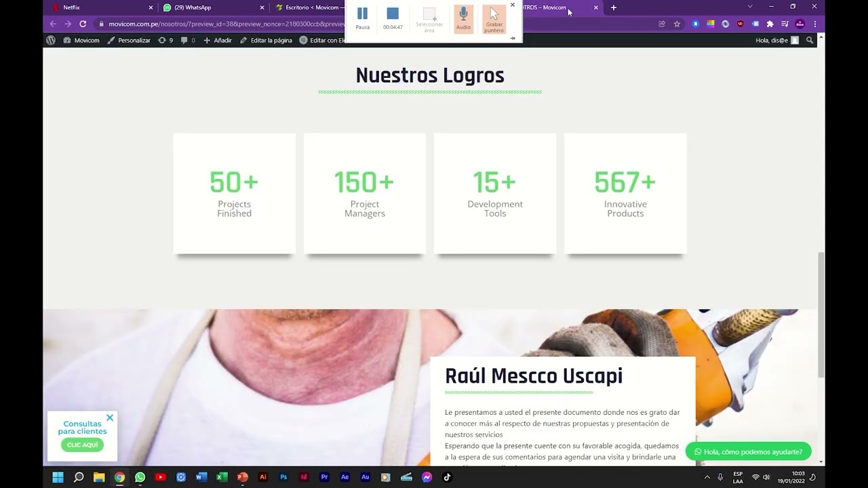Share this page icon
Screen dimensions: 868x488
click(662, 24)
